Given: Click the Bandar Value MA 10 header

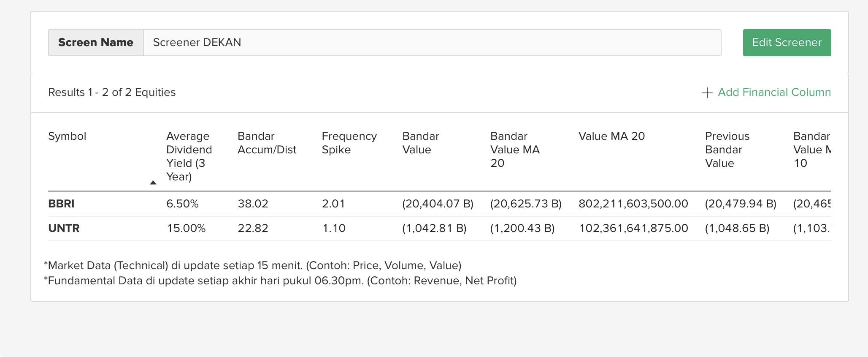Looking at the screenshot, I should (x=811, y=150).
